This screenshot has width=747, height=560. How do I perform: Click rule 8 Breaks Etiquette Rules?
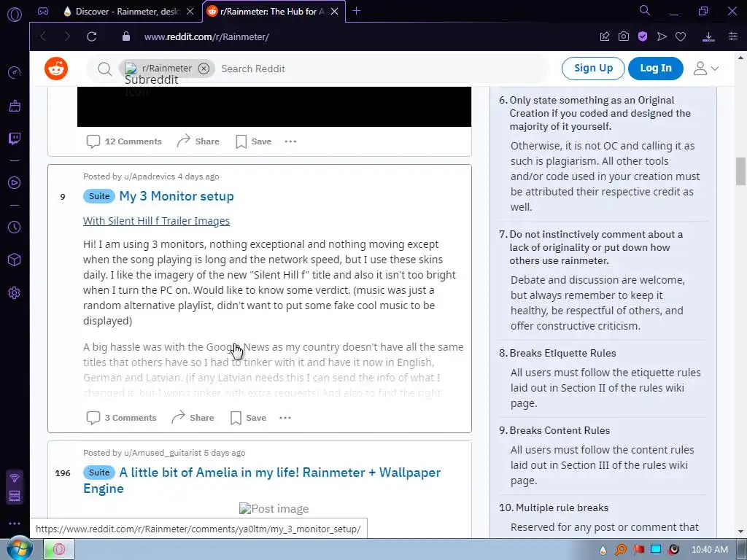coord(562,353)
